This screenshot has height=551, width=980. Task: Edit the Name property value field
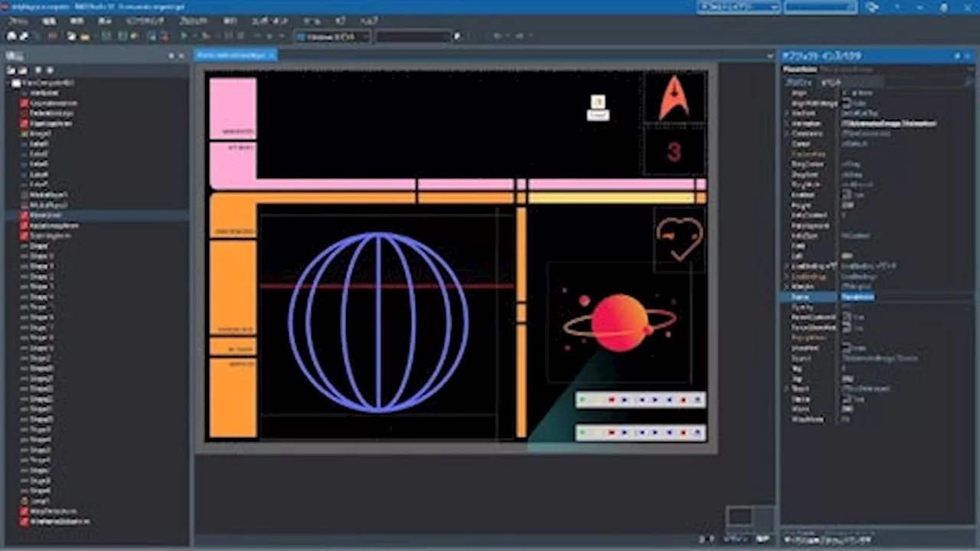click(906, 297)
